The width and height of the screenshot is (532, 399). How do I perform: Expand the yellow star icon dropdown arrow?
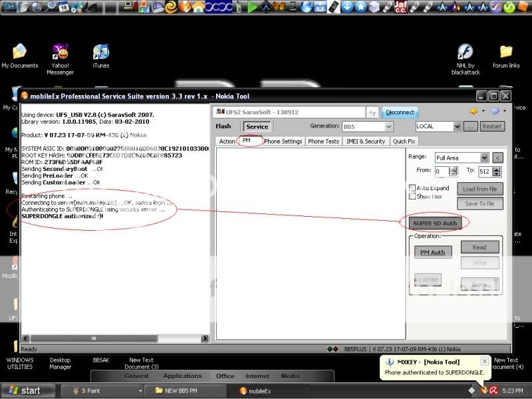tap(483, 111)
